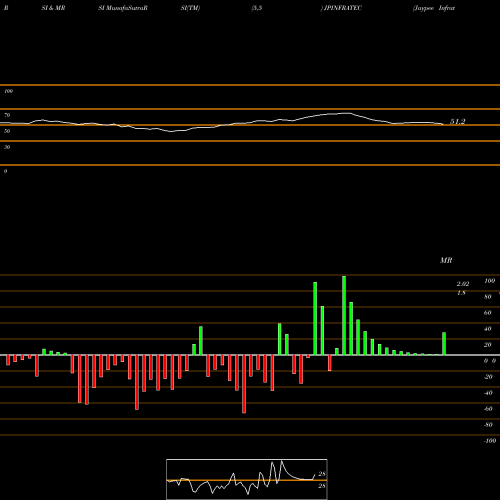
Task: Click the 'SI & MR' header label
Action: [53, 8]
